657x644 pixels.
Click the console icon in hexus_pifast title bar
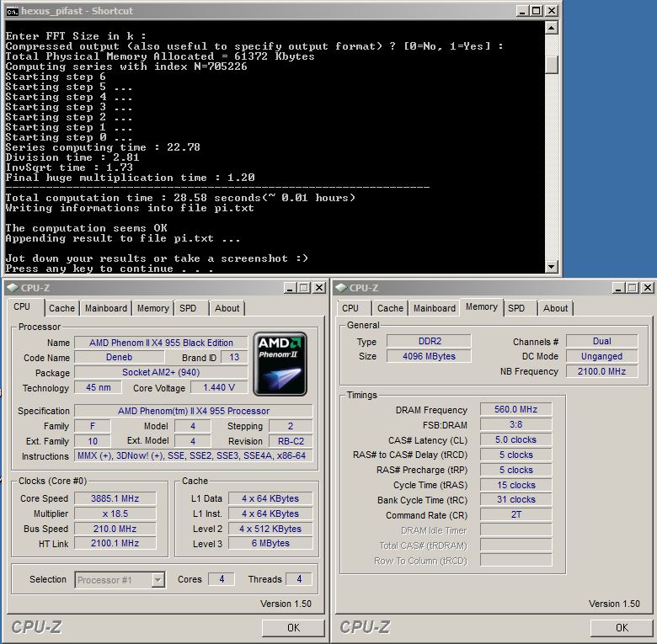pyautogui.click(x=12, y=11)
